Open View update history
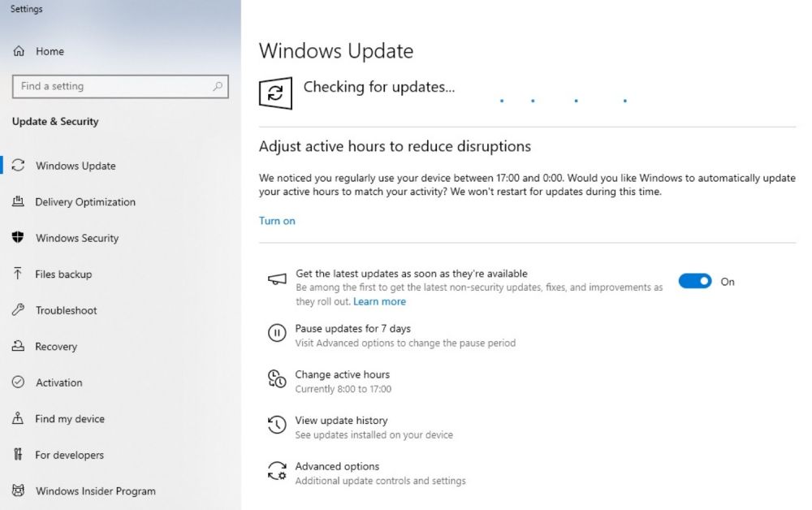 [x=341, y=421]
